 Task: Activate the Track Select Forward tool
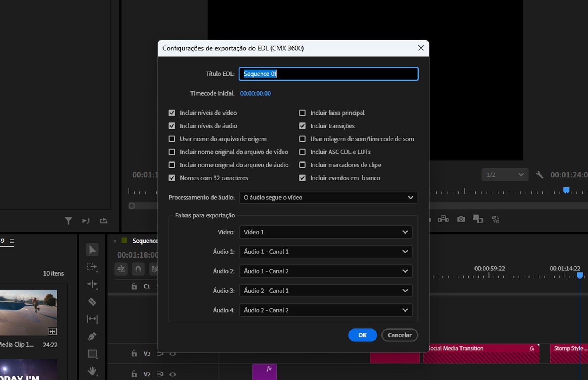[92, 267]
